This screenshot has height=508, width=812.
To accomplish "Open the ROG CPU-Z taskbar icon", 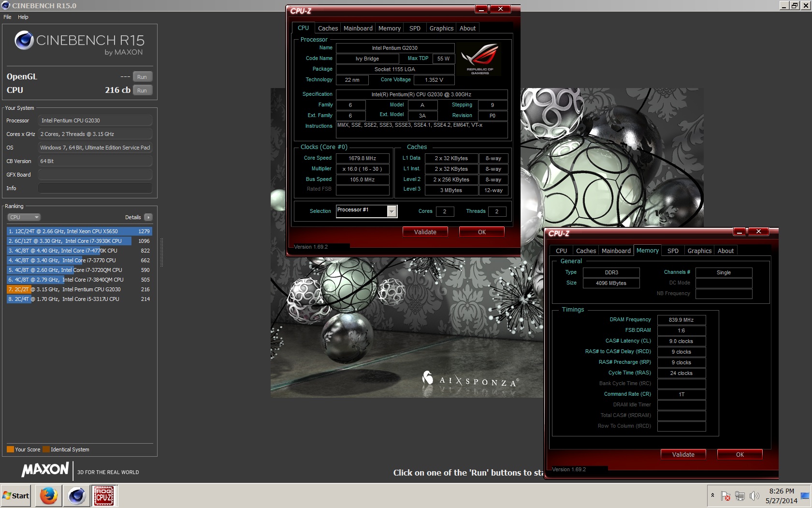I will tap(104, 496).
